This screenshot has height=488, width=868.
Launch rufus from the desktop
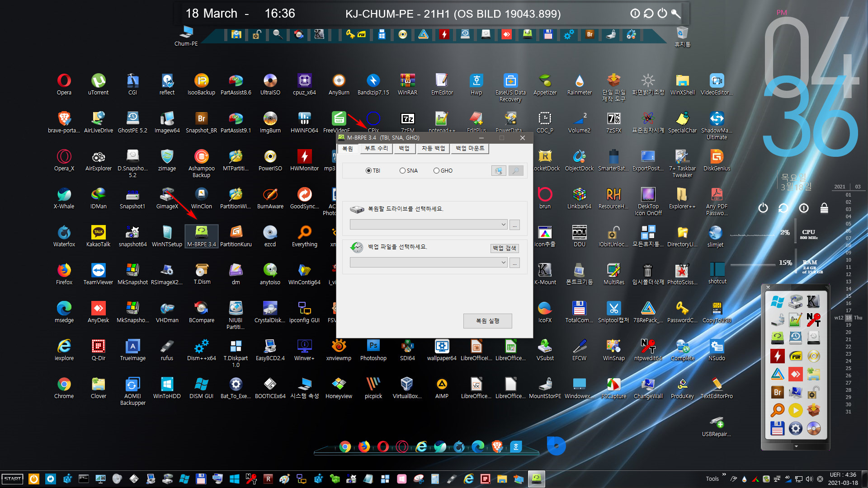pyautogui.click(x=167, y=350)
